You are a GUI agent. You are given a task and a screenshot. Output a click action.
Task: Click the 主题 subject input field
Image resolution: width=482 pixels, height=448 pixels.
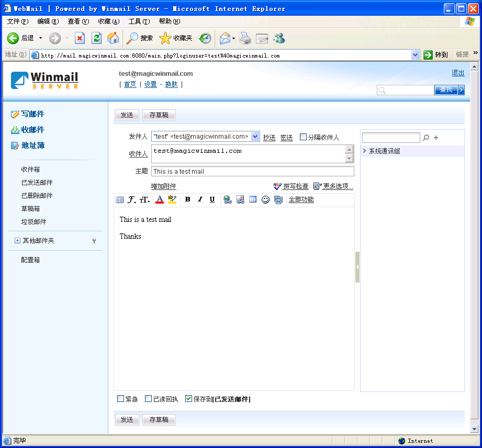tap(252, 171)
